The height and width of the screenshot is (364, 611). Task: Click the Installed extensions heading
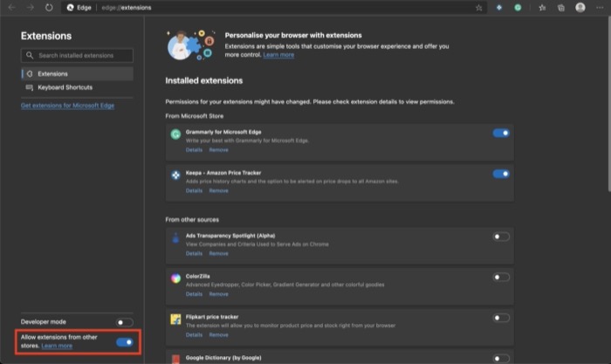203,80
